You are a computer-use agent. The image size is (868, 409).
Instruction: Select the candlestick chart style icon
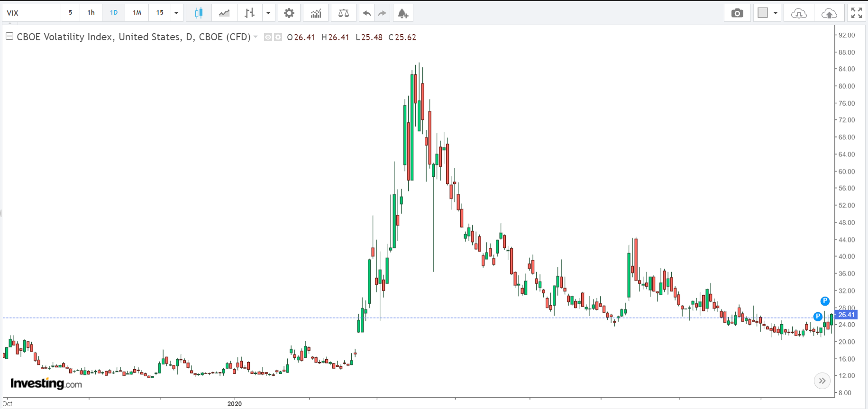coord(199,13)
